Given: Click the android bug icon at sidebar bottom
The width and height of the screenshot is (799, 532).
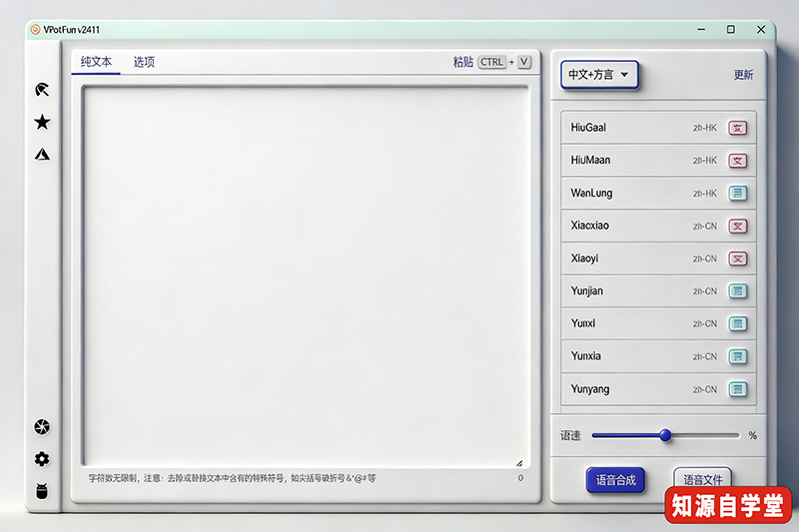Looking at the screenshot, I should pyautogui.click(x=42, y=491).
